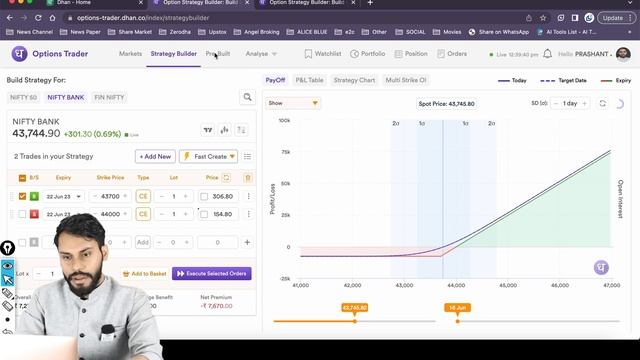Screen dimensions: 640x360
Task: Open more options for 43700 trade
Action: pos(249,196)
